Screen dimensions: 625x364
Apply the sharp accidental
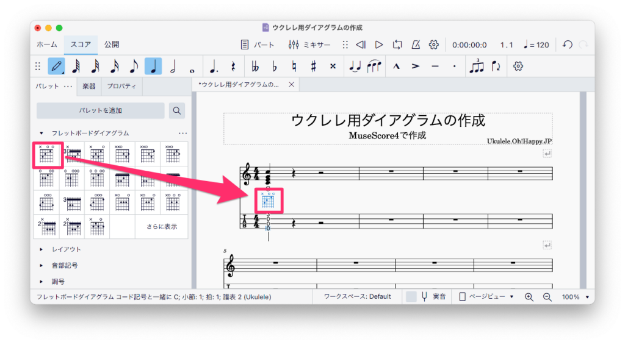pyautogui.click(x=313, y=66)
